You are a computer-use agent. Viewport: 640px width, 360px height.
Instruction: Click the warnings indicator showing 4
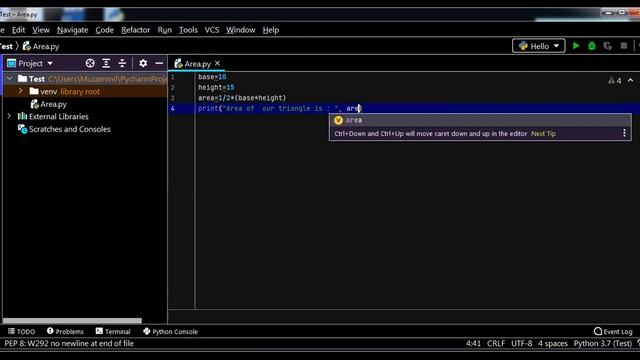coord(614,81)
